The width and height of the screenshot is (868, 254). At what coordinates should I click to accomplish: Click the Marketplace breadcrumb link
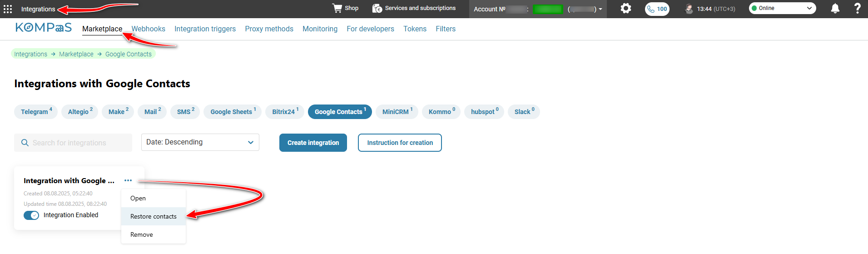click(76, 54)
